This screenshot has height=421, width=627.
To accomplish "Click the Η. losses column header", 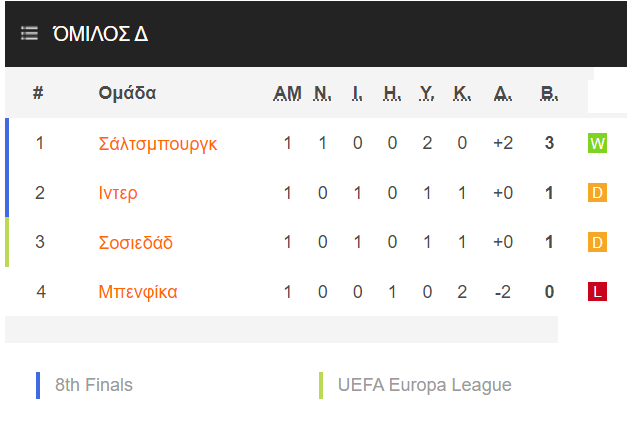I will coord(392,94).
